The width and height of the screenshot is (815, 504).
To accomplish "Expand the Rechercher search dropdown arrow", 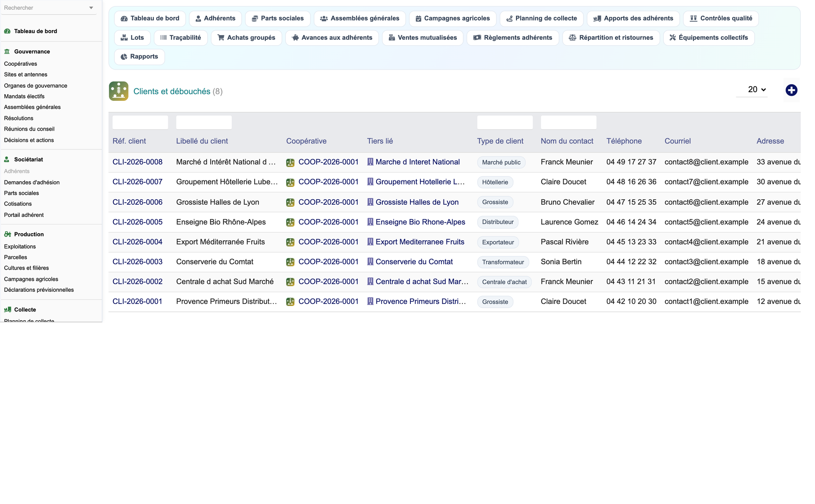I will (x=91, y=8).
